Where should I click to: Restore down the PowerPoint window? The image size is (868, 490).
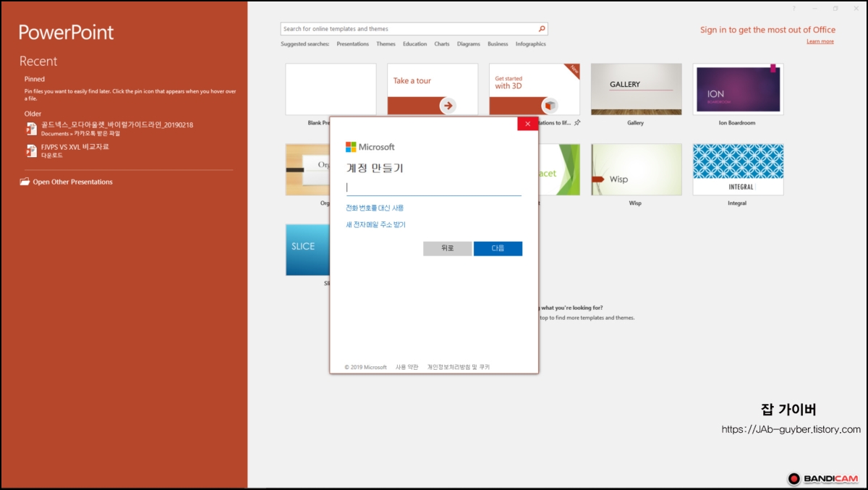[835, 9]
